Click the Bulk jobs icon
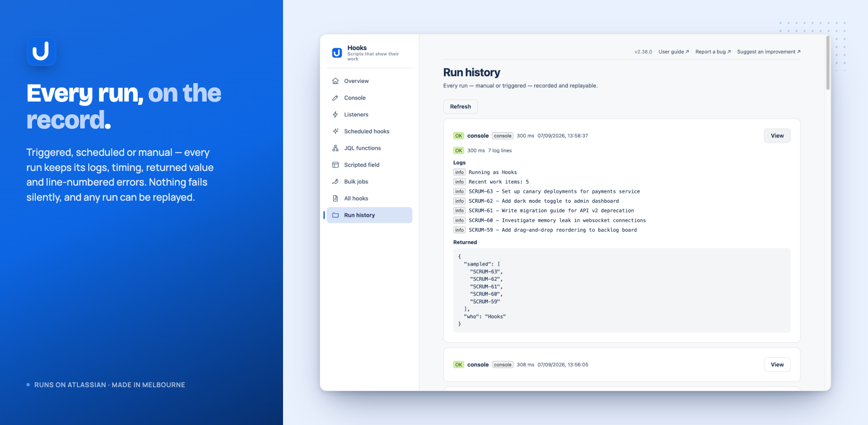 [335, 182]
